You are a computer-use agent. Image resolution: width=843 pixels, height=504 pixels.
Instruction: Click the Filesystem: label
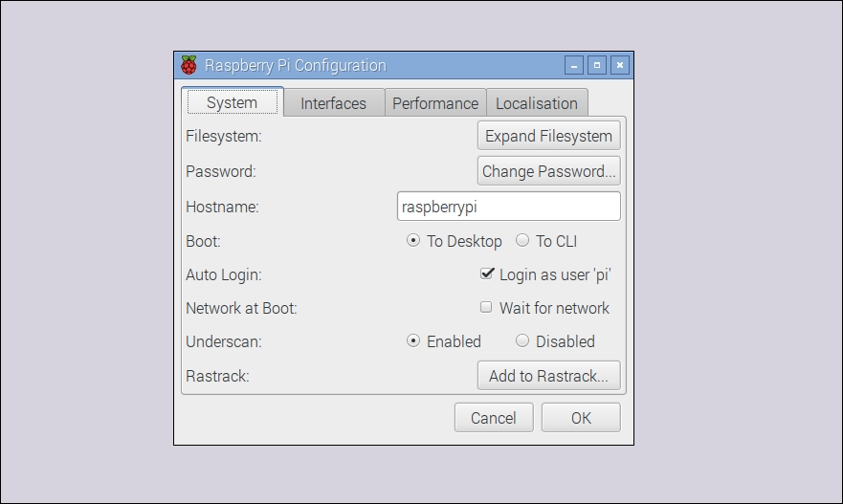224,136
